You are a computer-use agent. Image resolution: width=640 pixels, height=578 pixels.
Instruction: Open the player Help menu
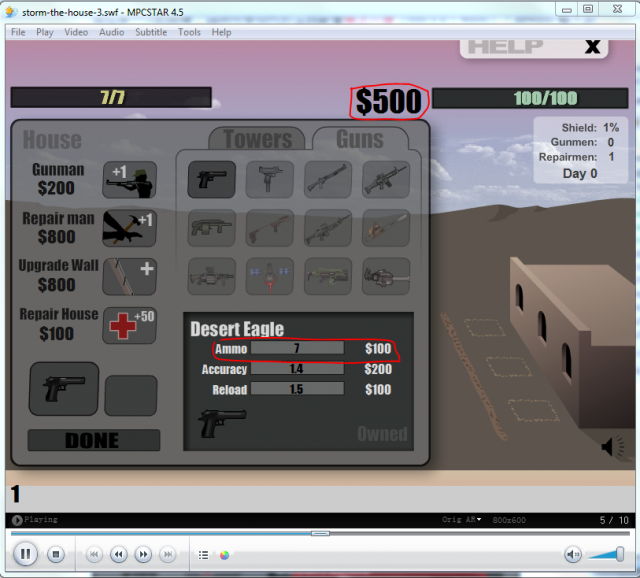point(221,32)
